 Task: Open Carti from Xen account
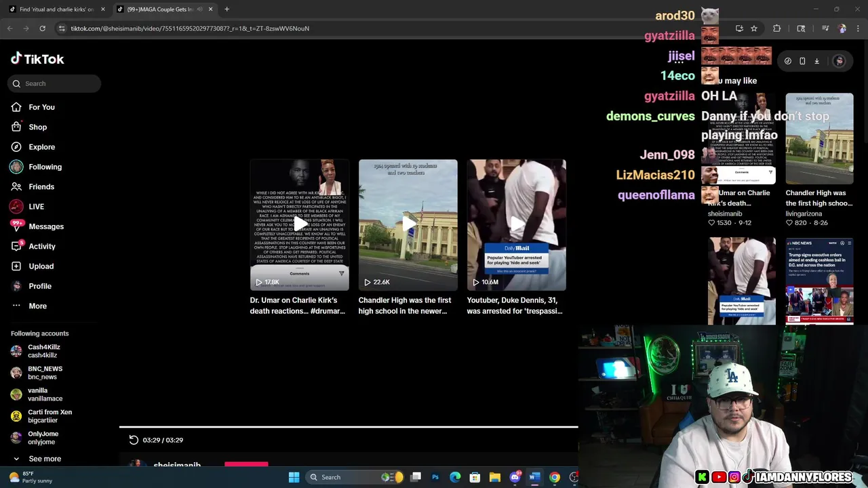(41, 416)
